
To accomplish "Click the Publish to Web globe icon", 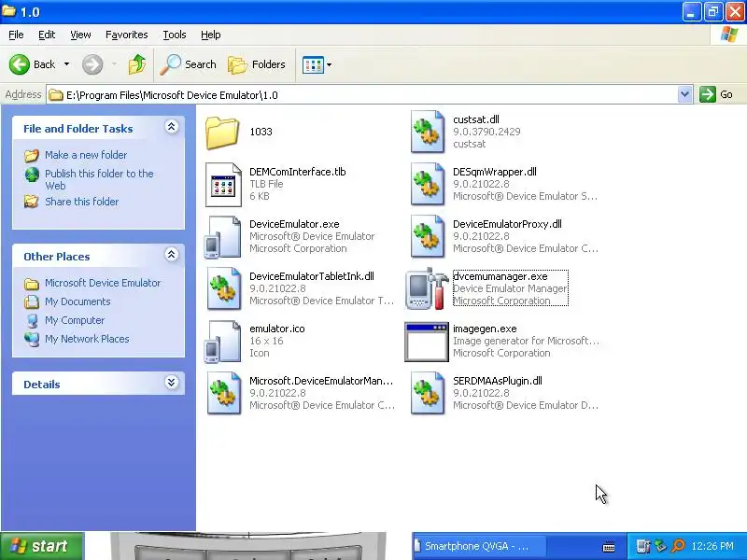I will click(32, 175).
